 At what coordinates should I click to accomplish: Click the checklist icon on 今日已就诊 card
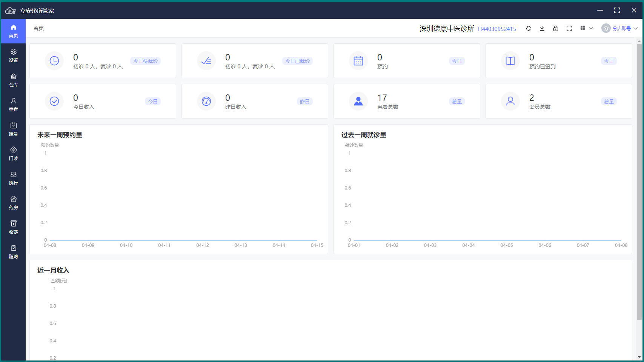pos(206,61)
